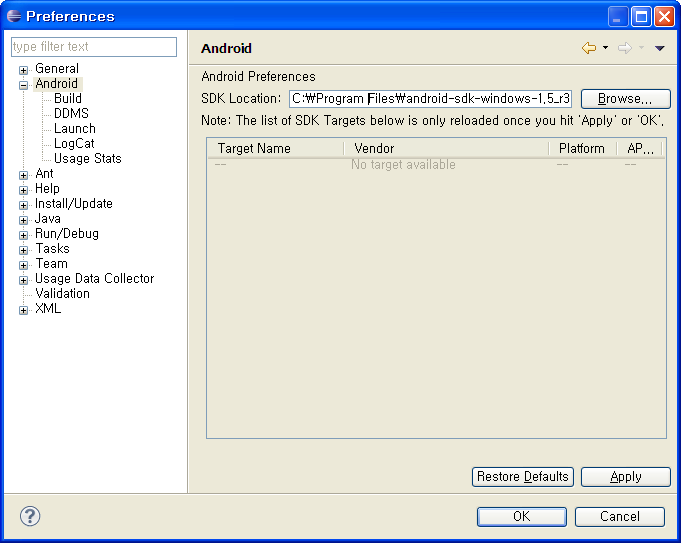Screen dimensions: 681x543
Task: Expand the Run/Debug tree node
Action: (23, 235)
